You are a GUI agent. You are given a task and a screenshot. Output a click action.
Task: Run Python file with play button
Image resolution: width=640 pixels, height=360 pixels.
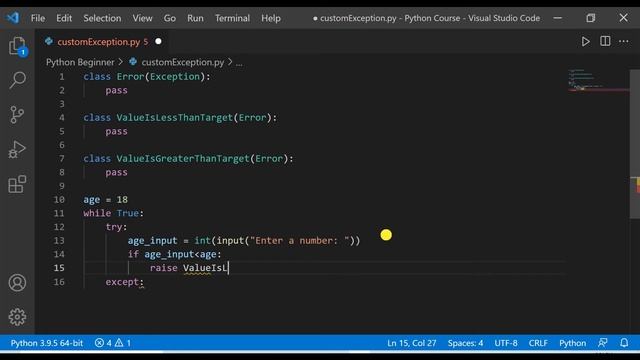pos(585,42)
